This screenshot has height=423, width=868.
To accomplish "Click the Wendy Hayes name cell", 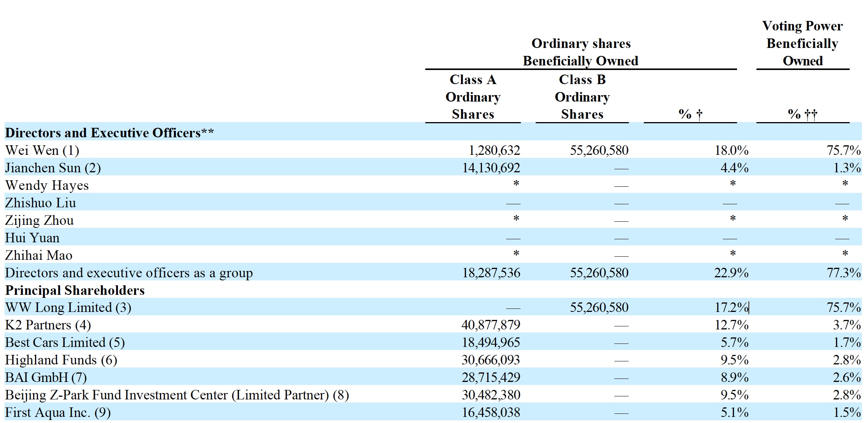I will pyautogui.click(x=47, y=186).
